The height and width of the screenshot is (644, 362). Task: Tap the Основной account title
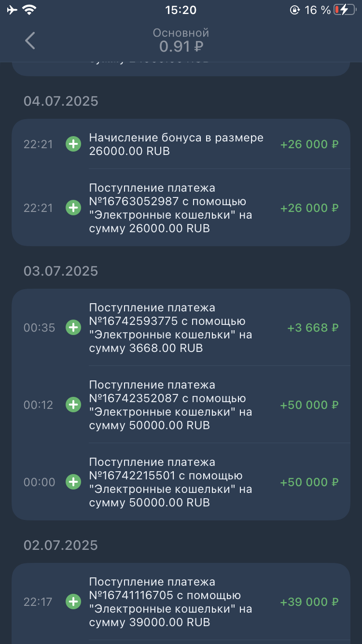pyautogui.click(x=181, y=33)
